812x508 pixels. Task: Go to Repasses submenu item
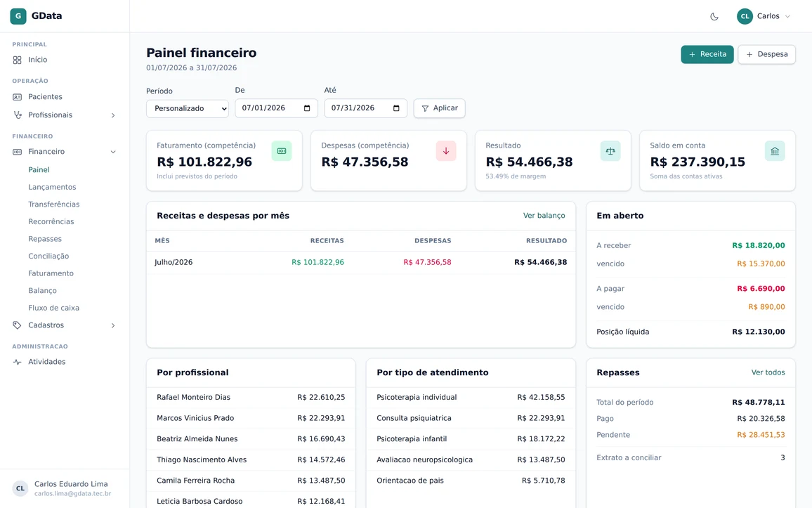45,239
